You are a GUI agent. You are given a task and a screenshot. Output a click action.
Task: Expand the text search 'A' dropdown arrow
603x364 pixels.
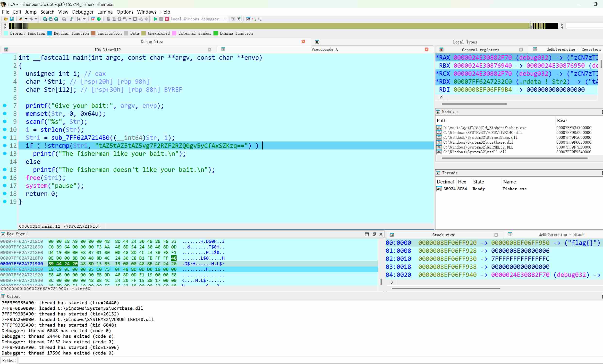(85, 19)
